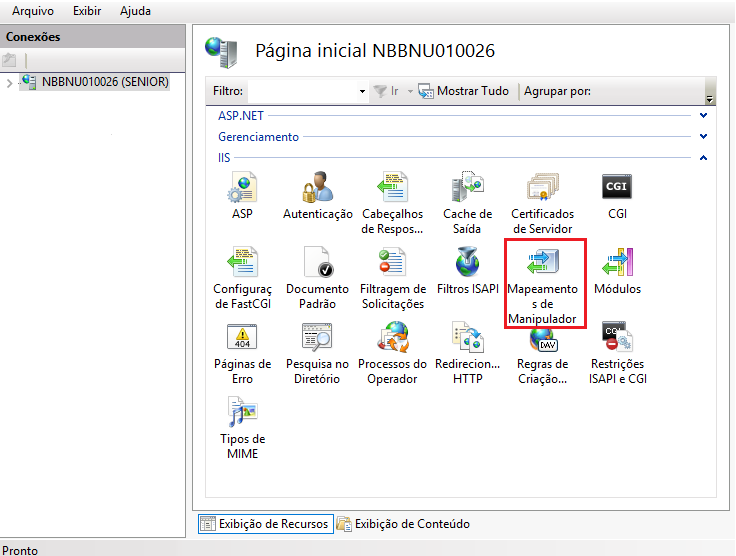Open the filter bar overflow arrow

click(709, 99)
